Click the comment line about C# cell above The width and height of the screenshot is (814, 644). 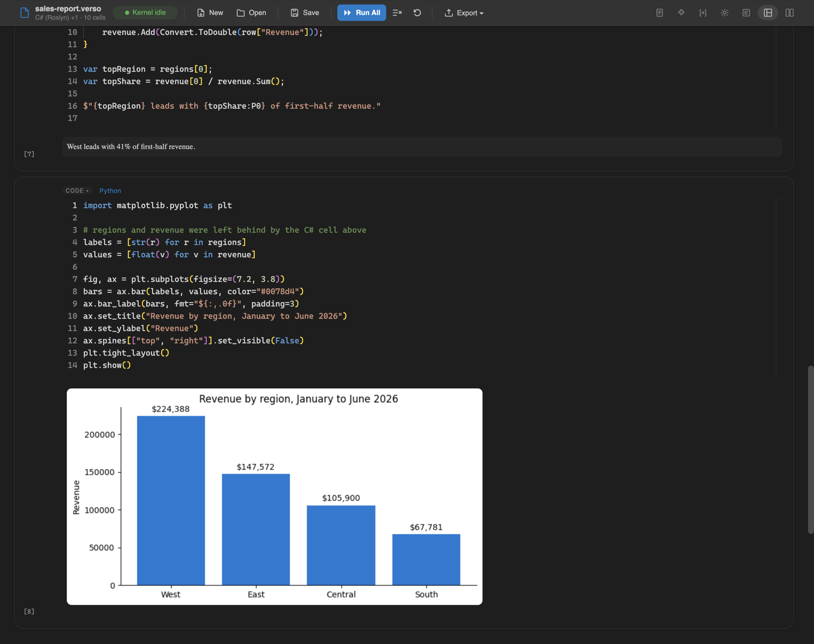pos(225,230)
